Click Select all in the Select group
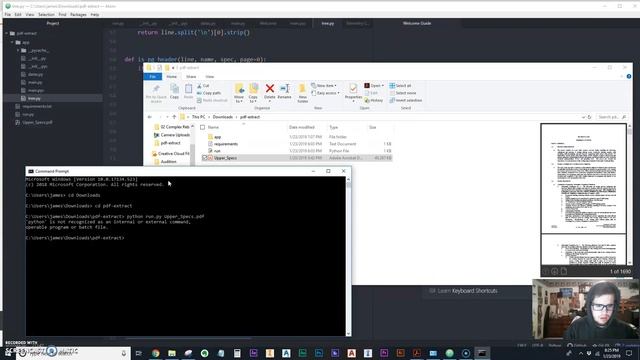The width and height of the screenshot is (640, 360). point(400,86)
